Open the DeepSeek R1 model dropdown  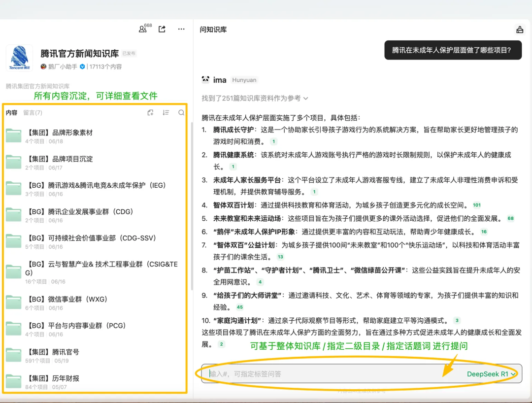click(x=491, y=374)
